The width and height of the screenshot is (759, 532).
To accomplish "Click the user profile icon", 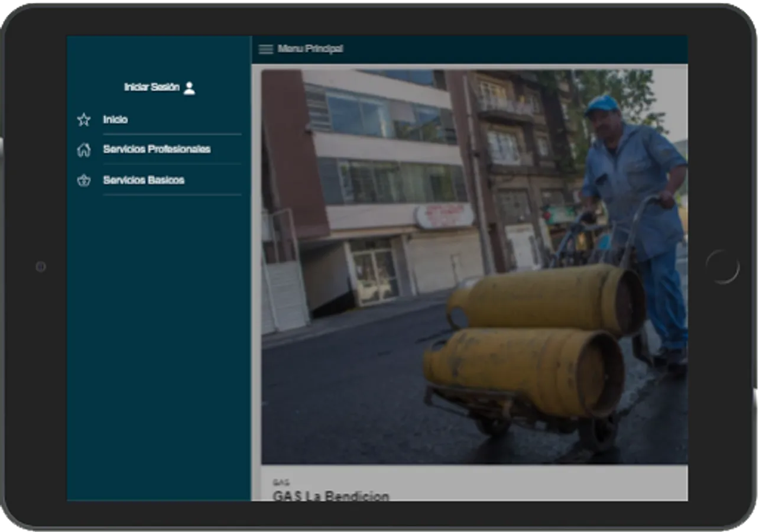I will coord(189,88).
